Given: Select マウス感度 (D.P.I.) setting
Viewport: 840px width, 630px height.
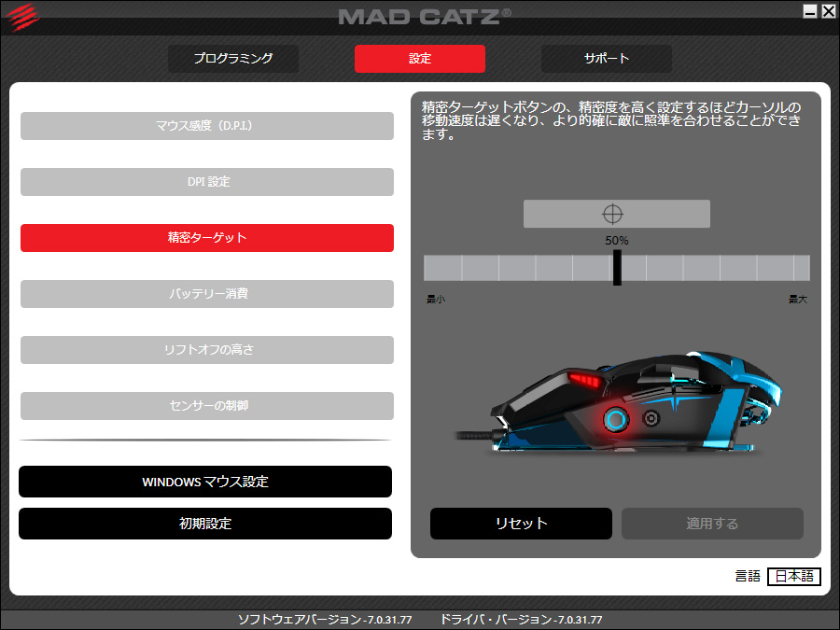Looking at the screenshot, I should (207, 126).
